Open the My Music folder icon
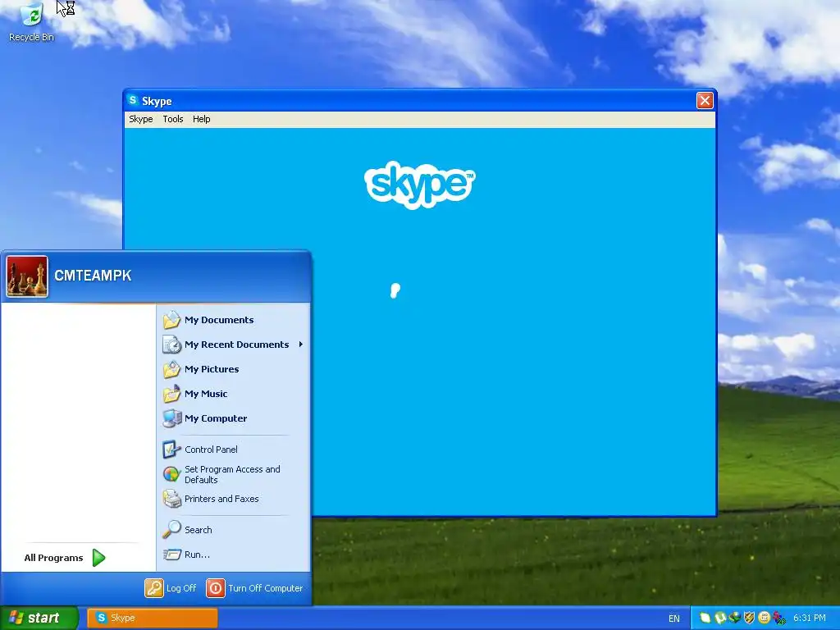The width and height of the screenshot is (840, 630). tap(171, 394)
